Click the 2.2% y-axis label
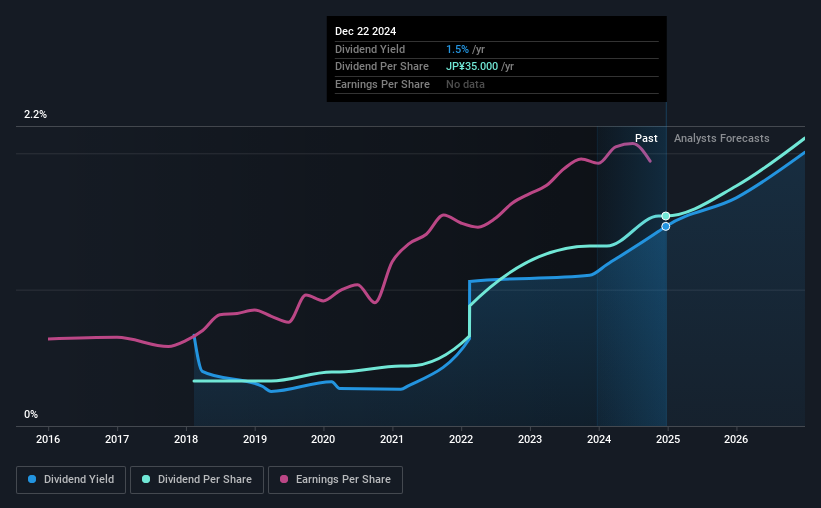 coord(35,114)
